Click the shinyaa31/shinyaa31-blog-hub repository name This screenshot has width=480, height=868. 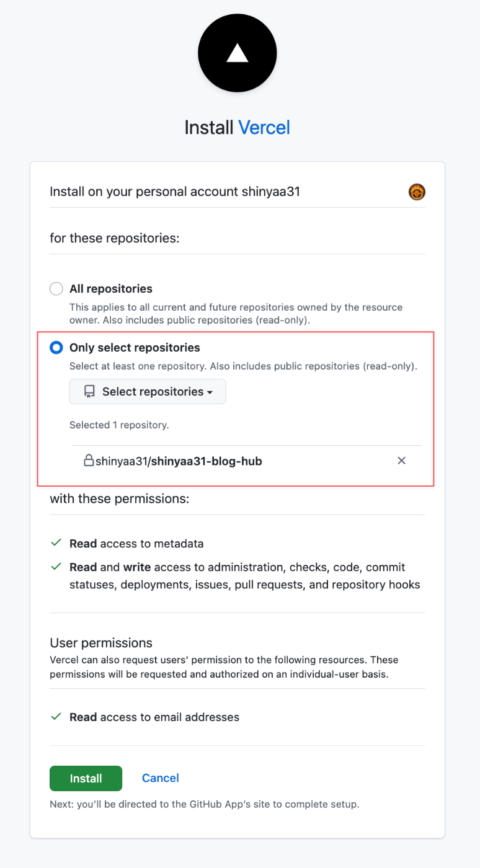click(x=179, y=461)
